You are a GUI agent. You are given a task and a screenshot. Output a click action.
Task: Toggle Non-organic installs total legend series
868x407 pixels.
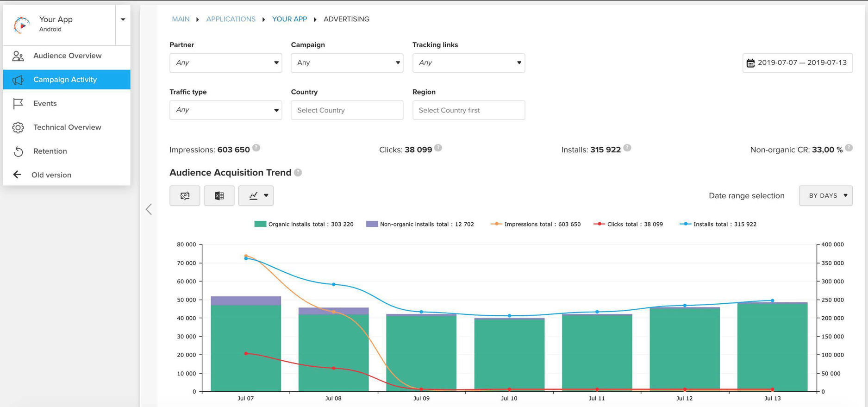(x=420, y=224)
